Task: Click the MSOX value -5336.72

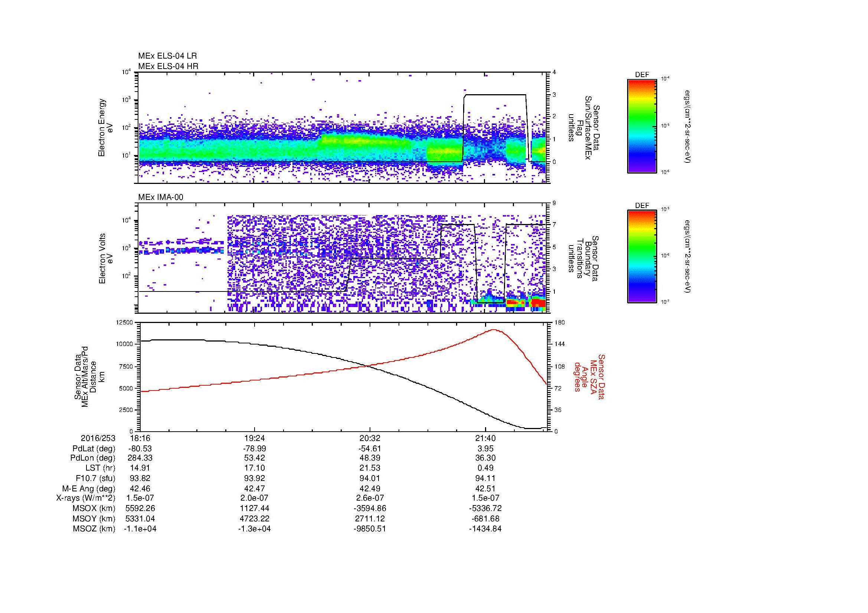Action: 485,508
